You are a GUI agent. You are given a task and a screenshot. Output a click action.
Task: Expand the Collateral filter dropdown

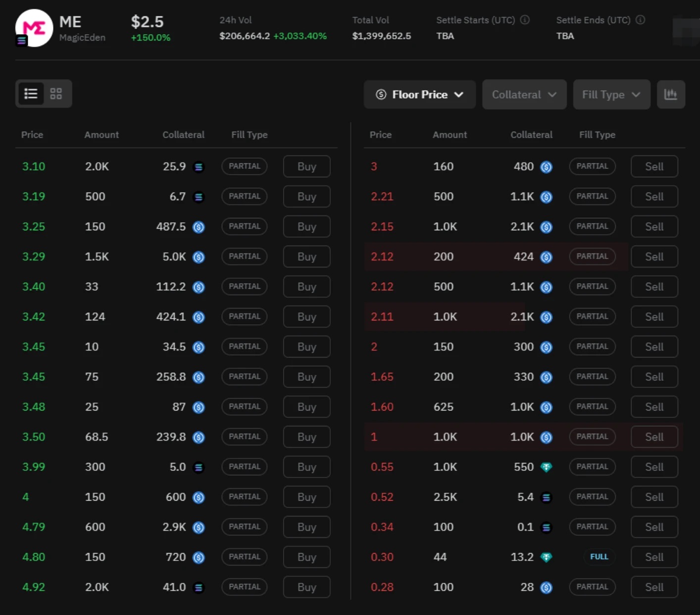pos(524,95)
